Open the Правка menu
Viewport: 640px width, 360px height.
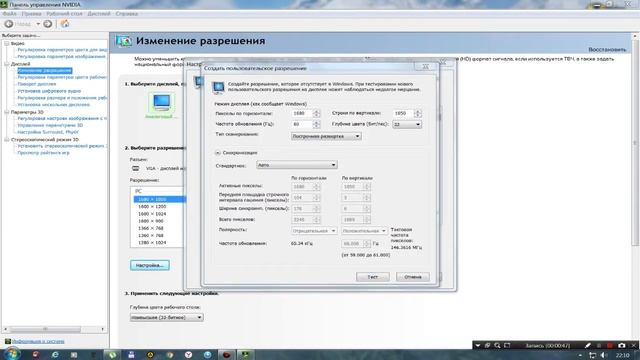pyautogui.click(x=31, y=14)
